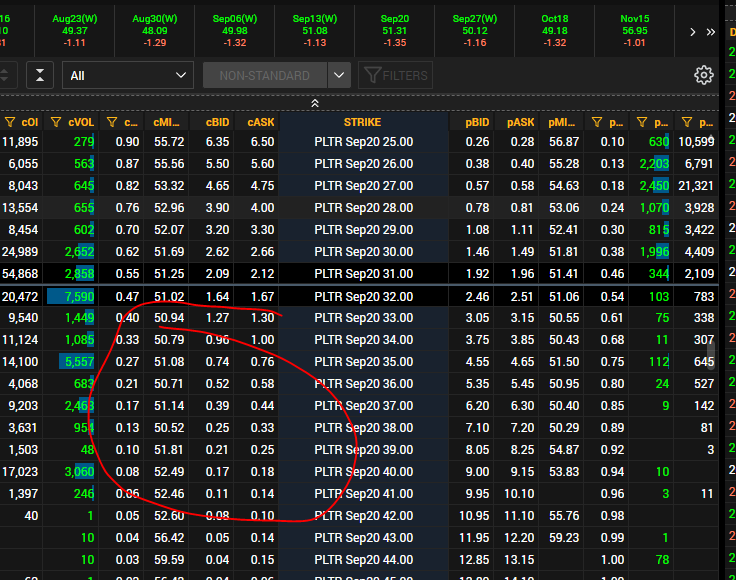
Task: Click the collapse rows icon next to All
Action: pyautogui.click(x=40, y=75)
